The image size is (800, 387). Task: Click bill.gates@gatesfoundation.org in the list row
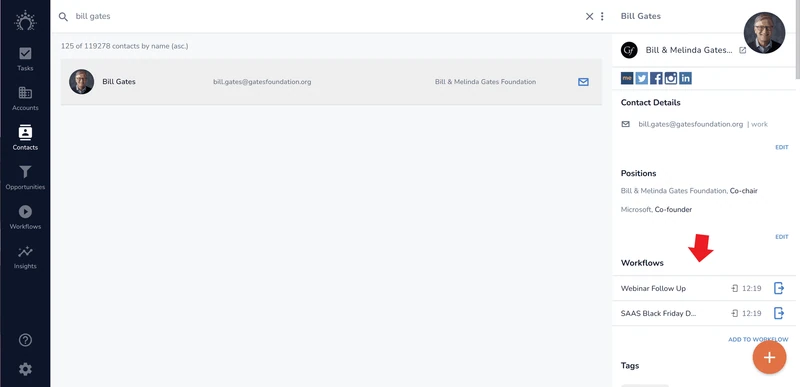pos(262,82)
